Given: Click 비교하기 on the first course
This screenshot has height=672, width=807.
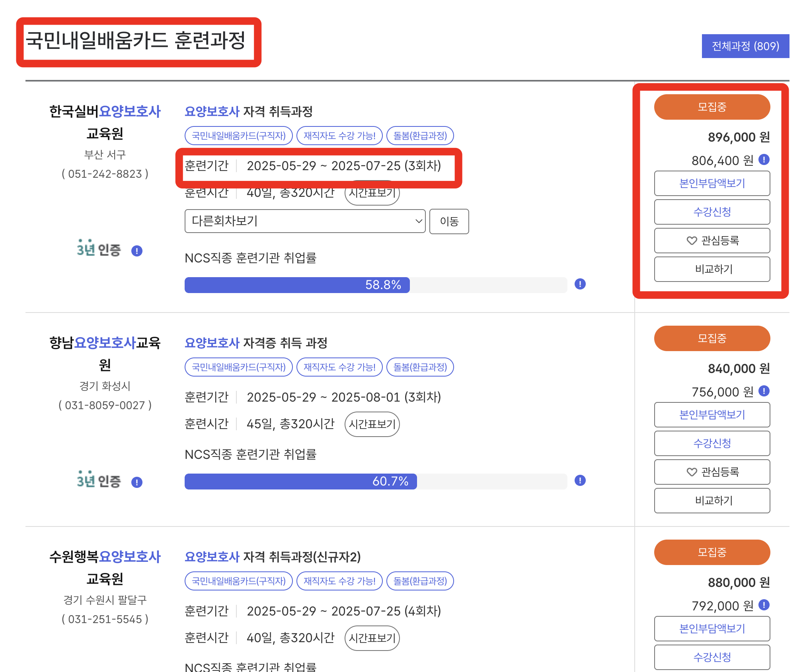Looking at the screenshot, I should [712, 269].
